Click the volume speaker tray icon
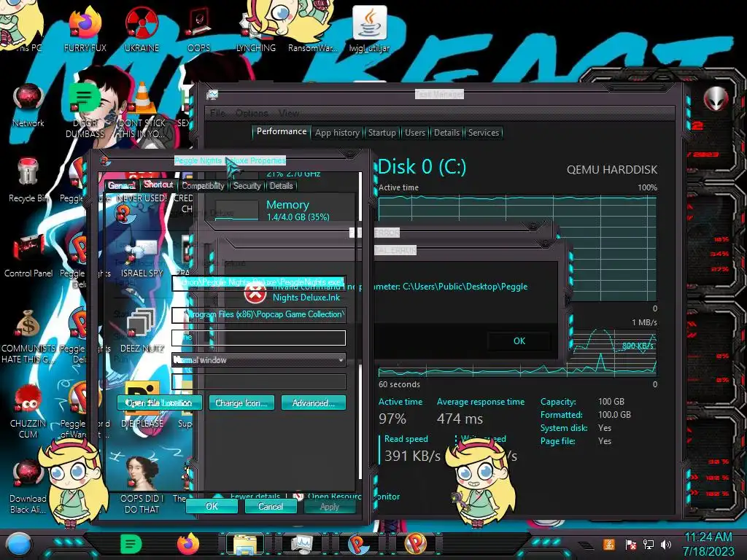 665,544
